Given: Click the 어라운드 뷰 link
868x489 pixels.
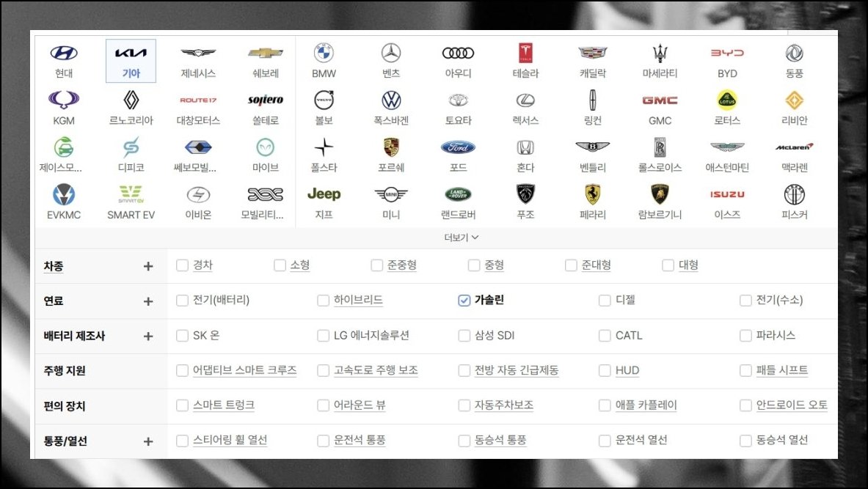Looking at the screenshot, I should [x=360, y=405].
